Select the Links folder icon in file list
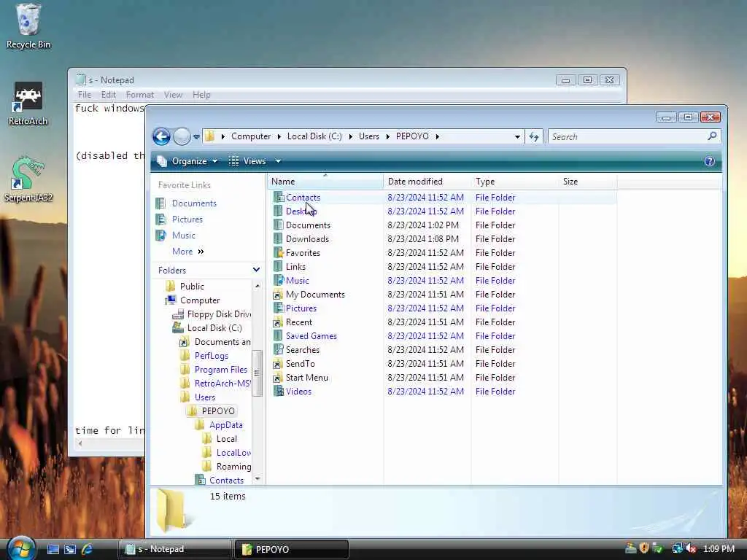Image resolution: width=747 pixels, height=560 pixels. pyautogui.click(x=278, y=266)
